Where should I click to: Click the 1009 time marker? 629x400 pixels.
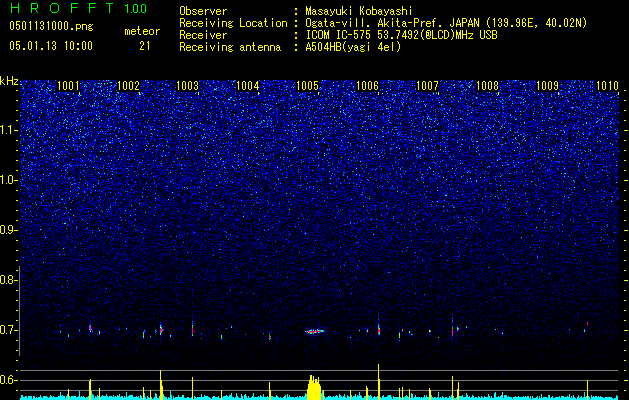pos(547,86)
